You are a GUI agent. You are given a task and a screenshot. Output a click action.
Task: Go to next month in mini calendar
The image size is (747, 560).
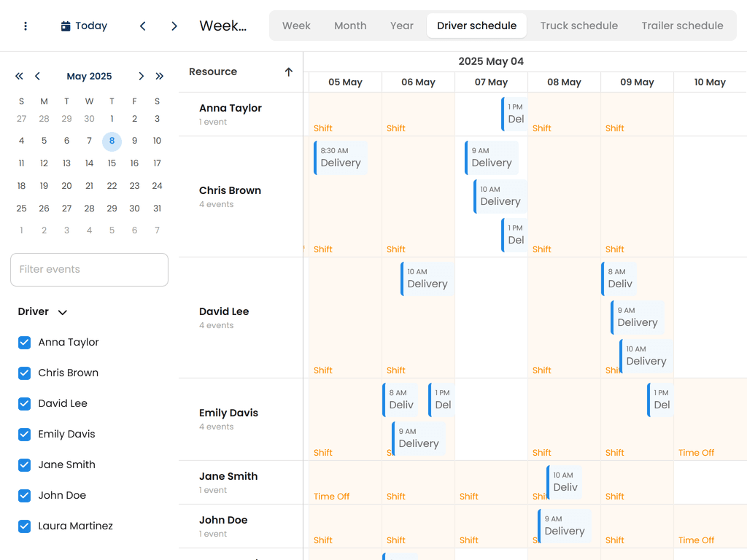[142, 76]
